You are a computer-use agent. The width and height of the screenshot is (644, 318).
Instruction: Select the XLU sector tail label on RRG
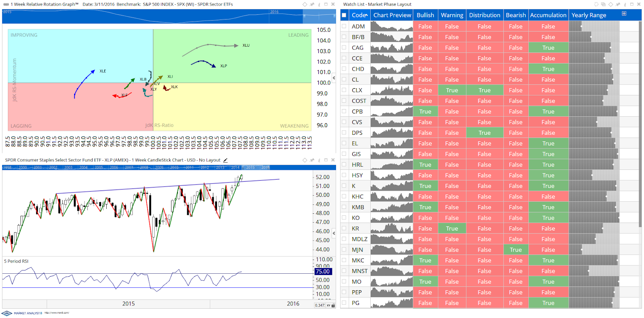pos(246,45)
